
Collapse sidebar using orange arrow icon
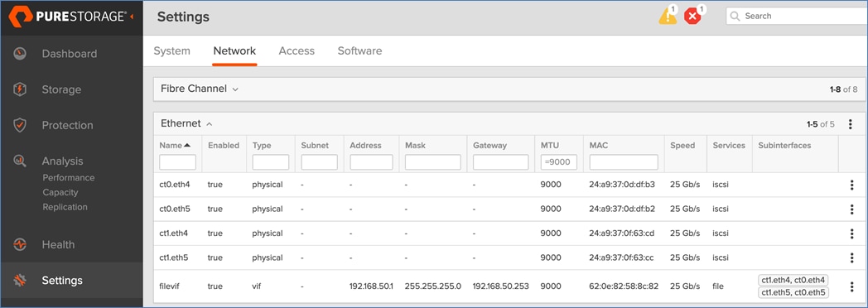[x=132, y=17]
